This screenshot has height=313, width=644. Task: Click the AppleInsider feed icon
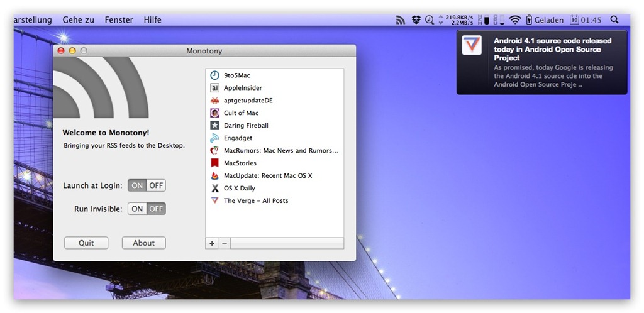215,88
